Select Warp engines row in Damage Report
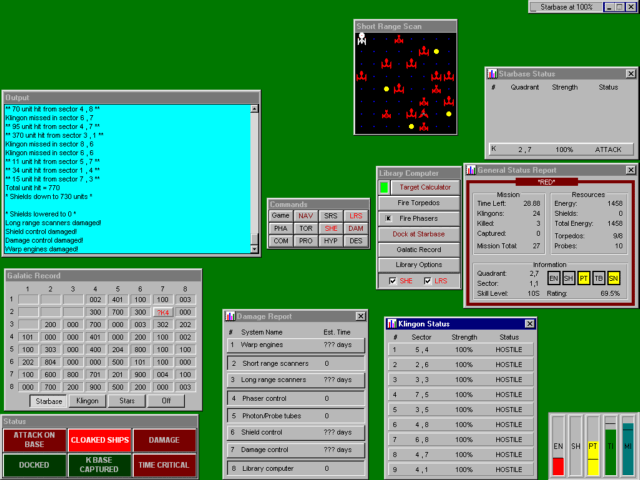The width and height of the screenshot is (640, 480). pos(296,345)
